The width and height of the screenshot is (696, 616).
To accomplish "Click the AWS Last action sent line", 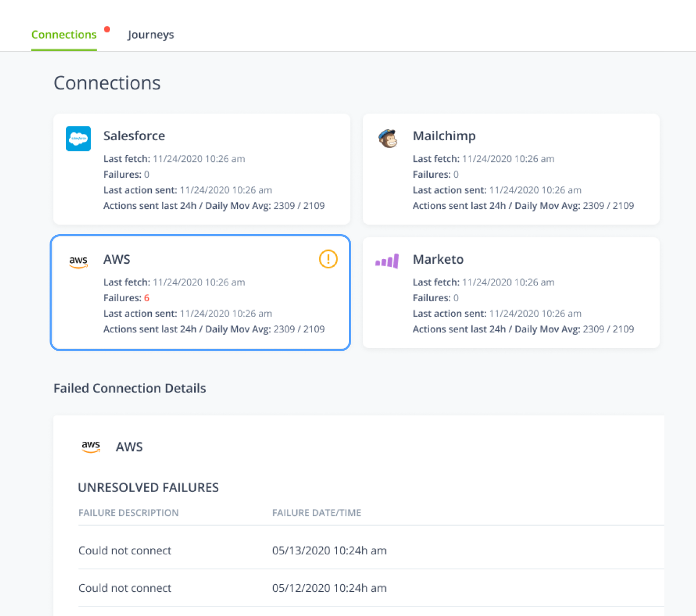I will tap(188, 313).
